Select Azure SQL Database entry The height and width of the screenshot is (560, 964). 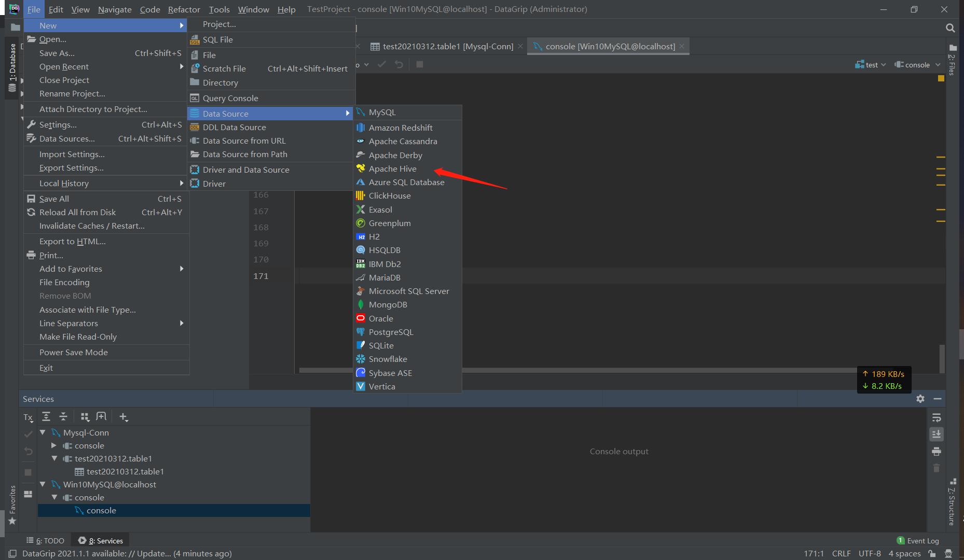[x=407, y=182]
